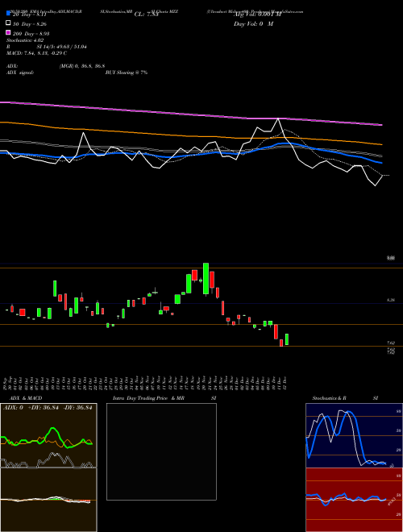Click the 'CL: 7.83' closing price label

[x=146, y=15]
